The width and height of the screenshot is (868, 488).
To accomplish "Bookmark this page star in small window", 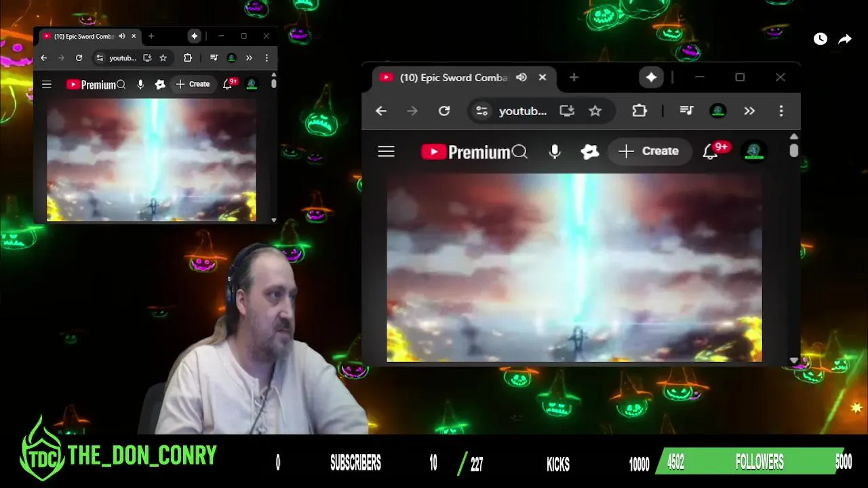I will tap(163, 58).
